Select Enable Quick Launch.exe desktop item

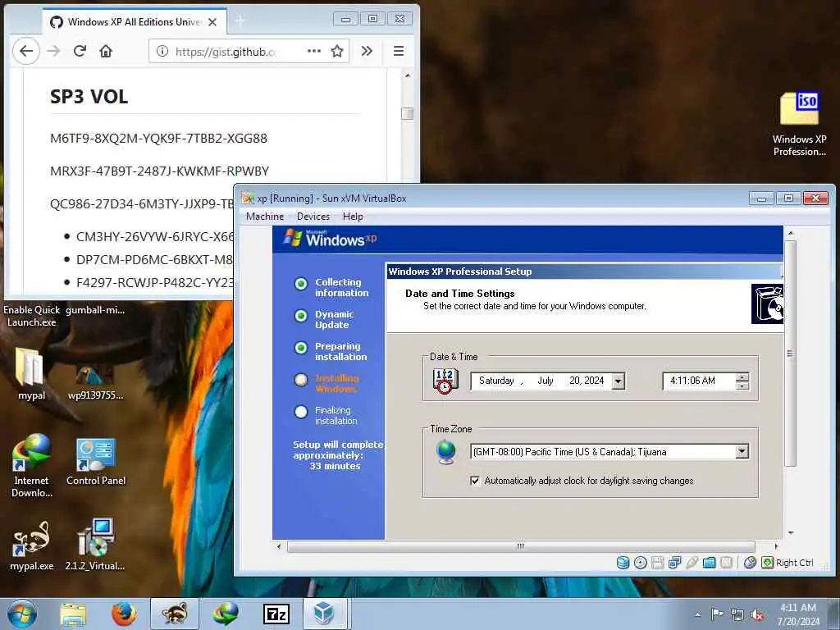(x=32, y=316)
